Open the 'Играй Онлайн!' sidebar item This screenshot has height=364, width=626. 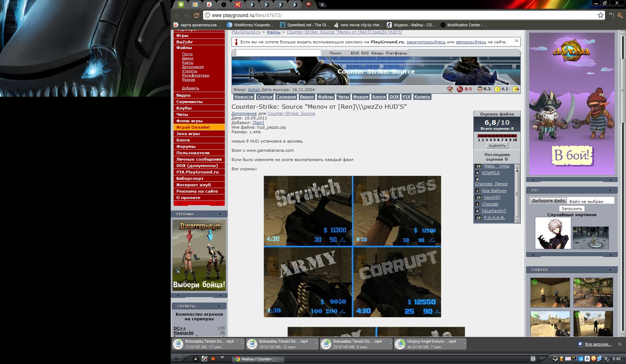(199, 127)
